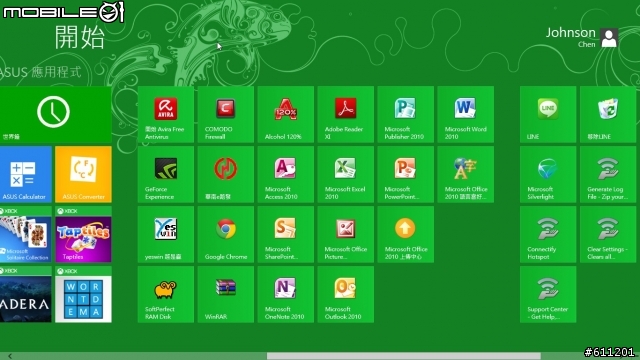Launch Microsoft SharePoint tile
The width and height of the screenshot is (640, 360).
click(x=286, y=234)
